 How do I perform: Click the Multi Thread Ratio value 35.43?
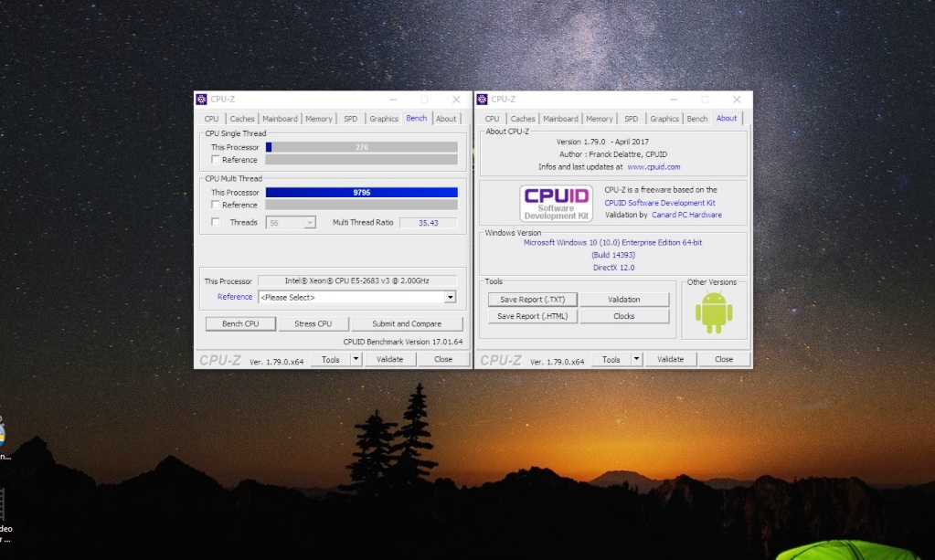point(428,223)
